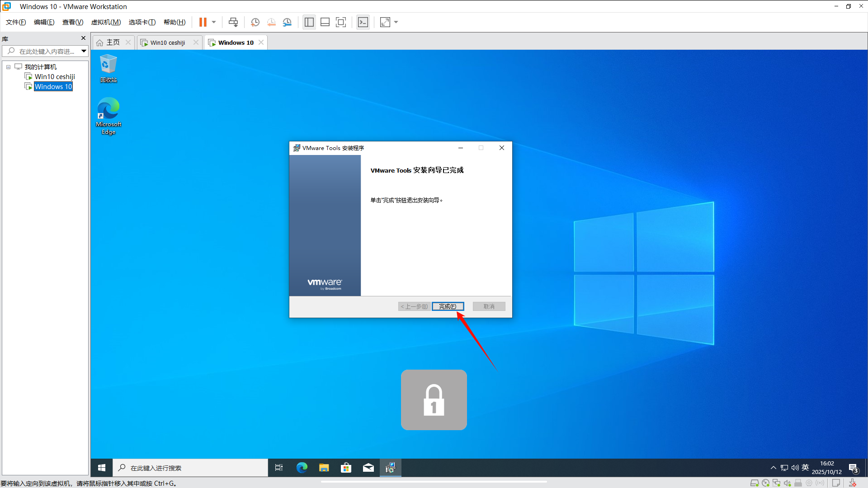868x488 pixels.
Task: Click the library search input field
Action: [x=45, y=51]
